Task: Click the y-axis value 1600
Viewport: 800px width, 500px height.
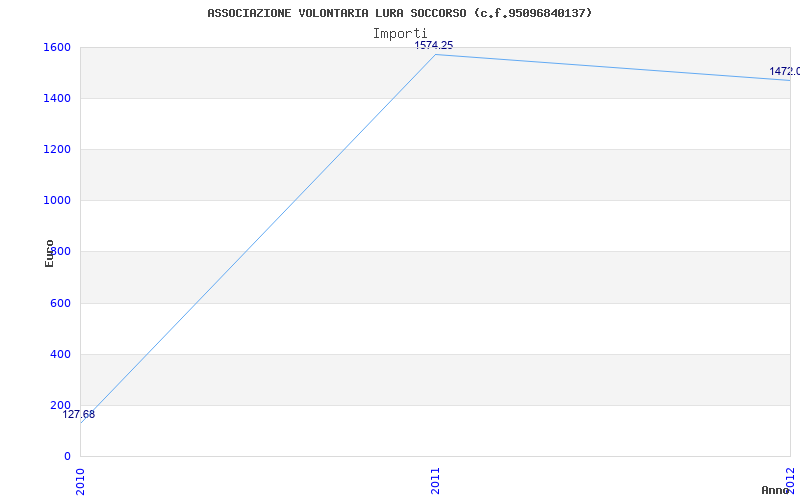Action: (57, 47)
